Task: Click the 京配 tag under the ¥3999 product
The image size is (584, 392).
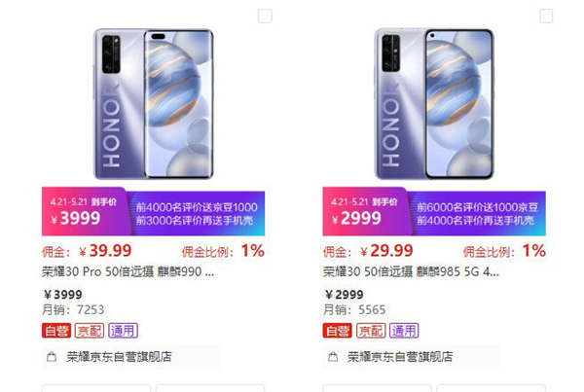Action: (90, 331)
